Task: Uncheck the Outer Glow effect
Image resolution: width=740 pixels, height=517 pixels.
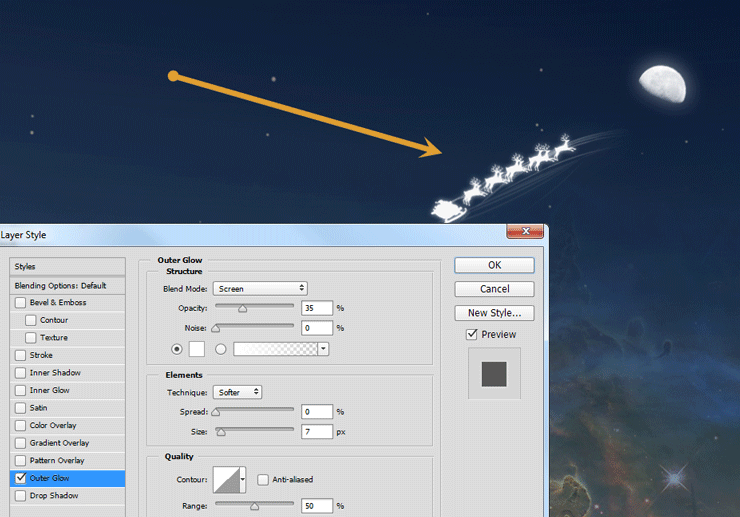Action: [x=20, y=478]
